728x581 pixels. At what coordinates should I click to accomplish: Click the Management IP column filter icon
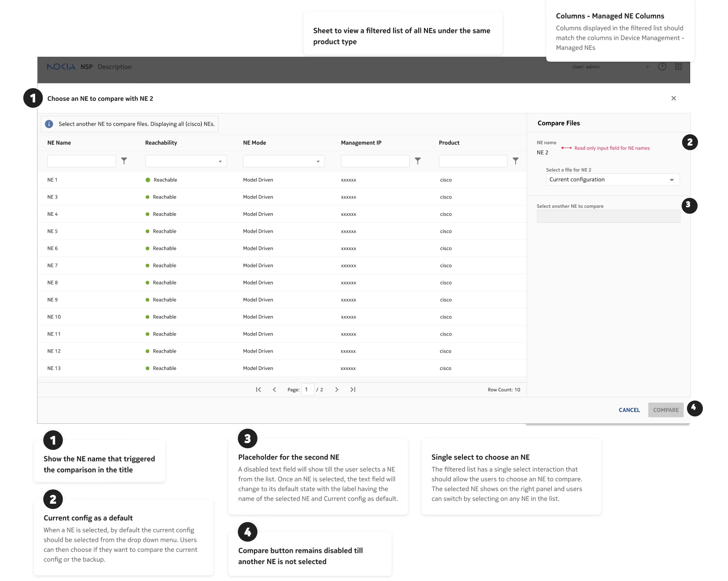418,161
